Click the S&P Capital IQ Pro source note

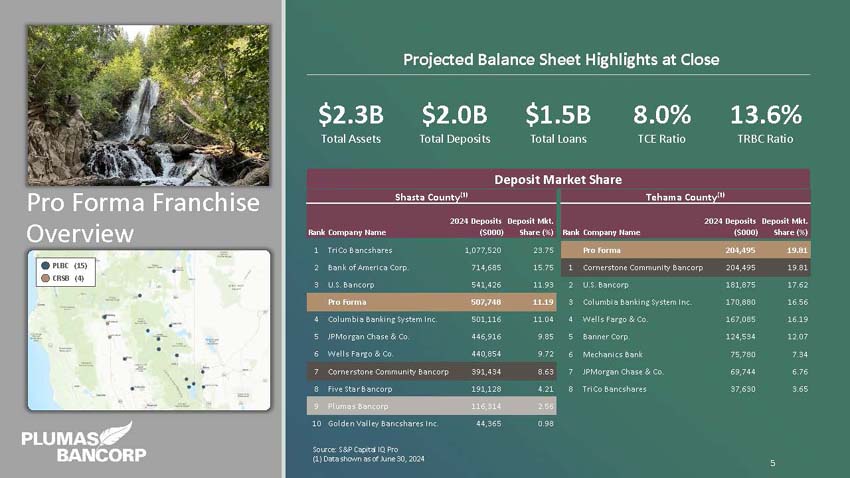coord(355,450)
